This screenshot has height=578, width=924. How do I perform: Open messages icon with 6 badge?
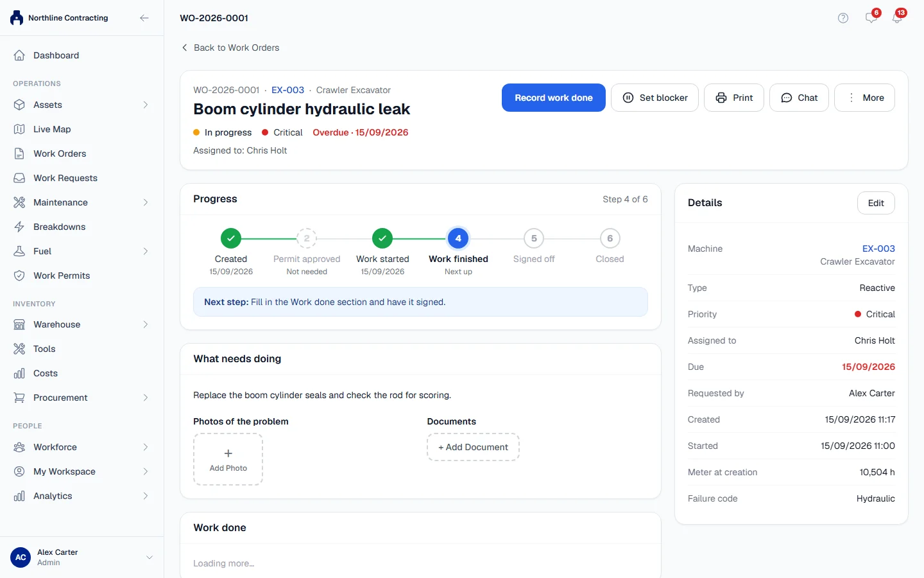click(871, 17)
